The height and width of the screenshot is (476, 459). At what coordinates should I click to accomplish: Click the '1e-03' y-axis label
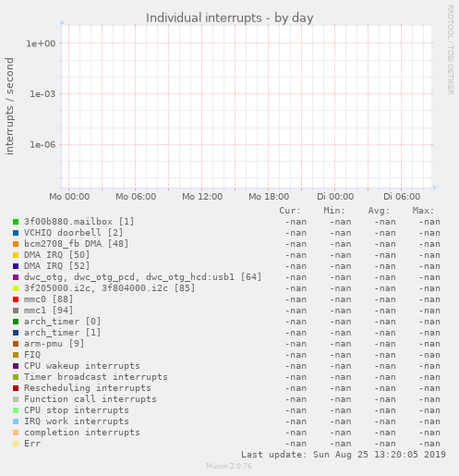42,94
